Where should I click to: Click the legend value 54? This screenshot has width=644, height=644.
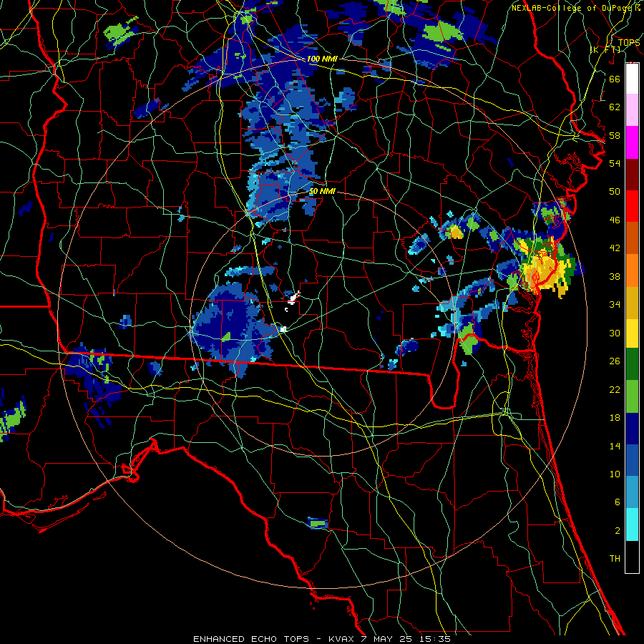pyautogui.click(x=615, y=163)
